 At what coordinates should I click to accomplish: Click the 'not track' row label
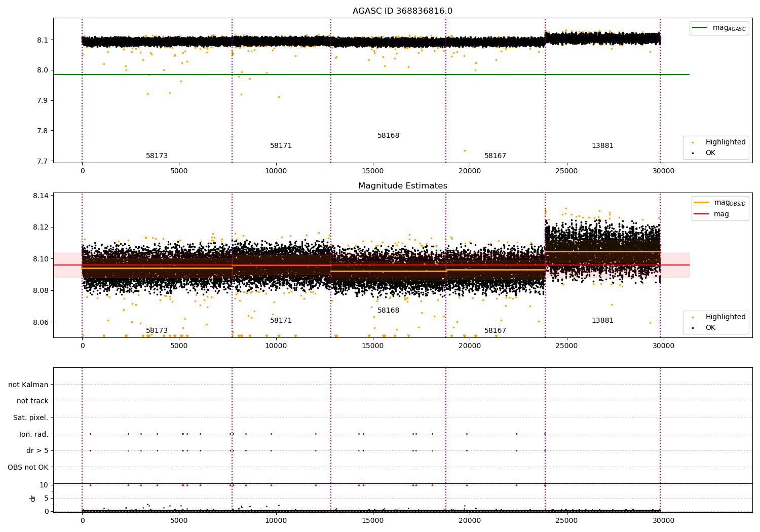pos(32,401)
